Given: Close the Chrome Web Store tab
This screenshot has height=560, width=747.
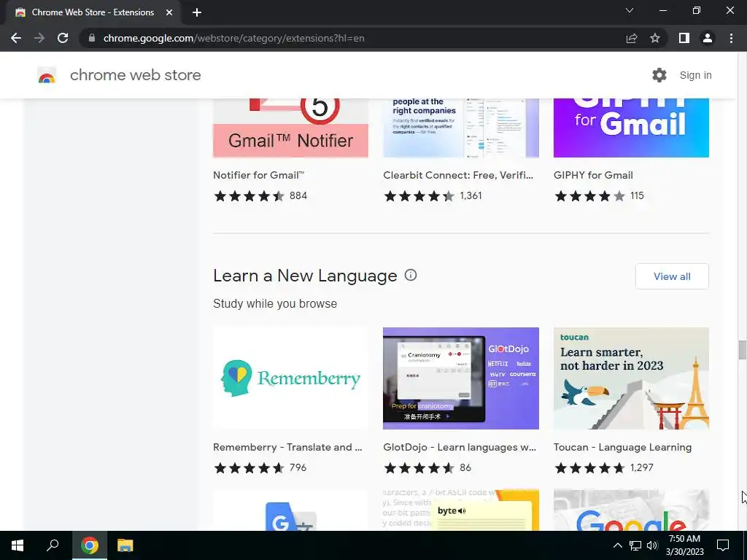Looking at the screenshot, I should (x=169, y=12).
